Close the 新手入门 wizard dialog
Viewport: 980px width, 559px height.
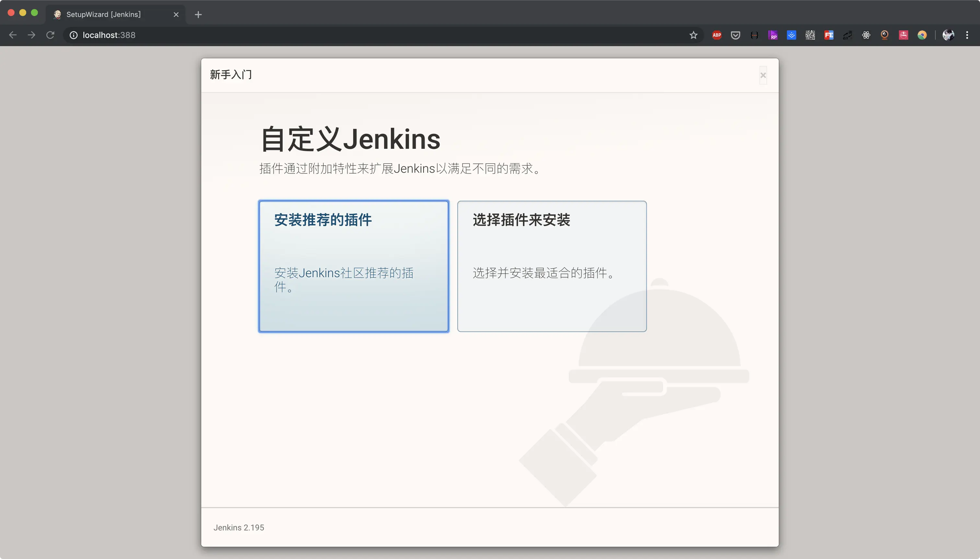tap(763, 75)
